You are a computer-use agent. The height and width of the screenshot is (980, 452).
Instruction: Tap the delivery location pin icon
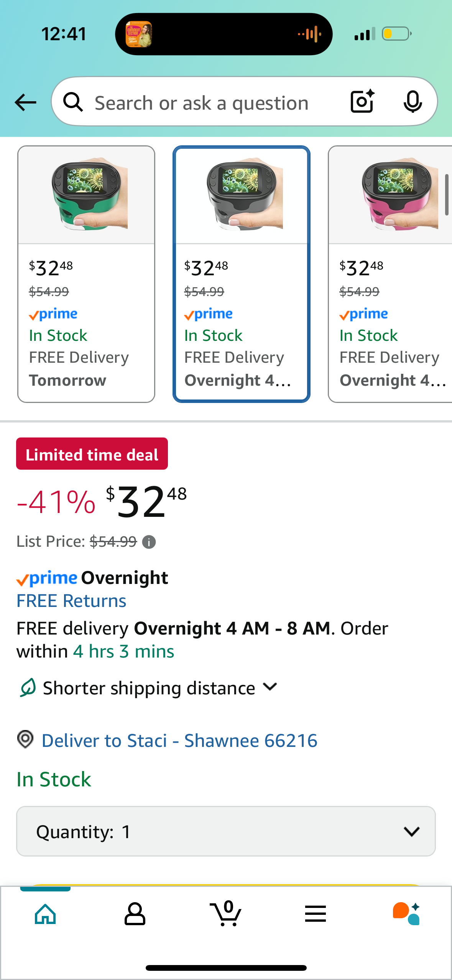[25, 739]
